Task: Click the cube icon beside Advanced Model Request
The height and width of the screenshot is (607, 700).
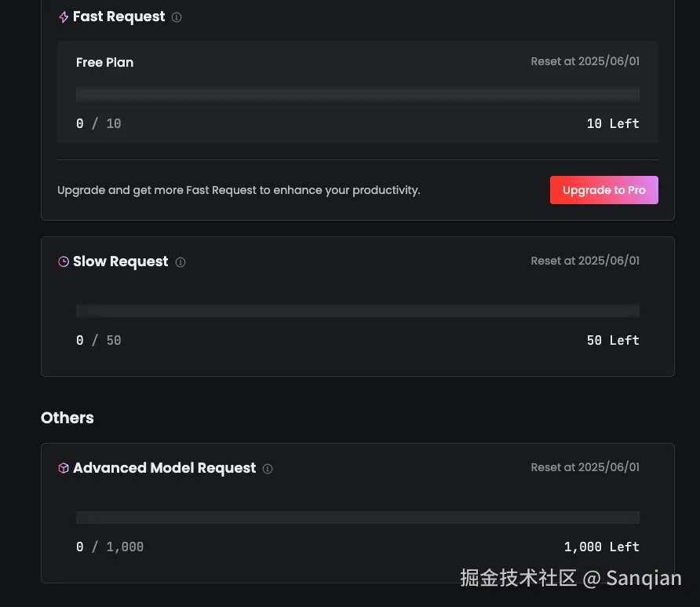Action: click(x=64, y=468)
